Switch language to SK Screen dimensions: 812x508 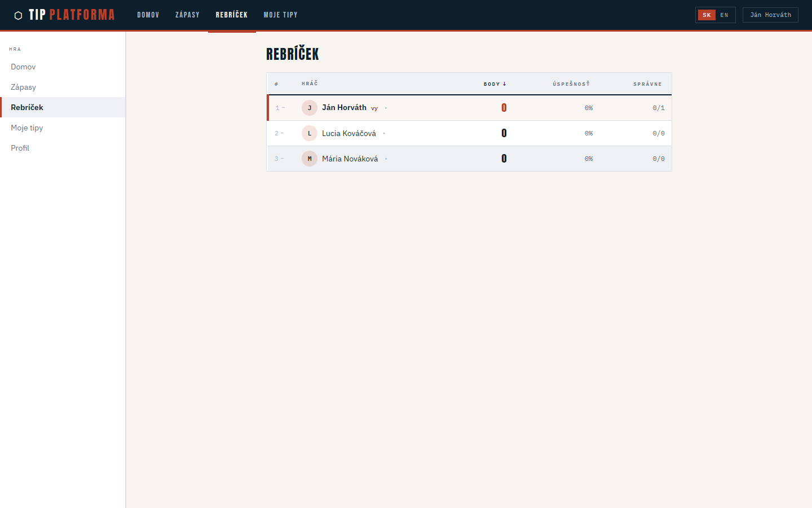coord(707,15)
